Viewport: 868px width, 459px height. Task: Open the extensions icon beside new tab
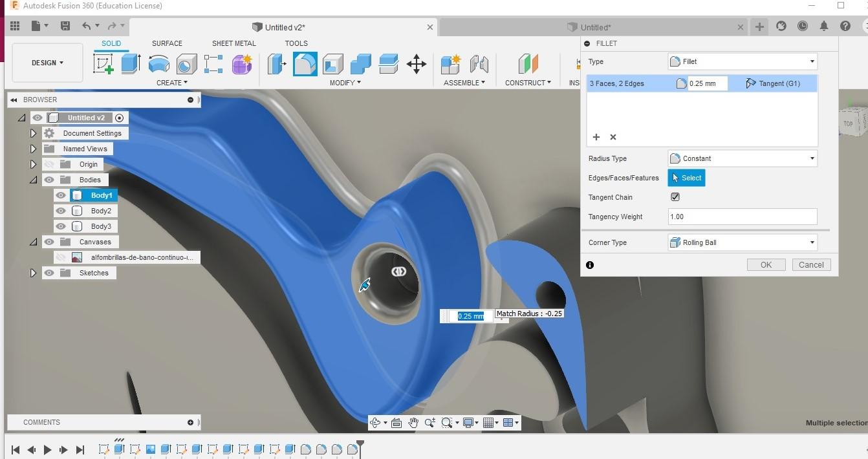pyautogui.click(x=781, y=26)
